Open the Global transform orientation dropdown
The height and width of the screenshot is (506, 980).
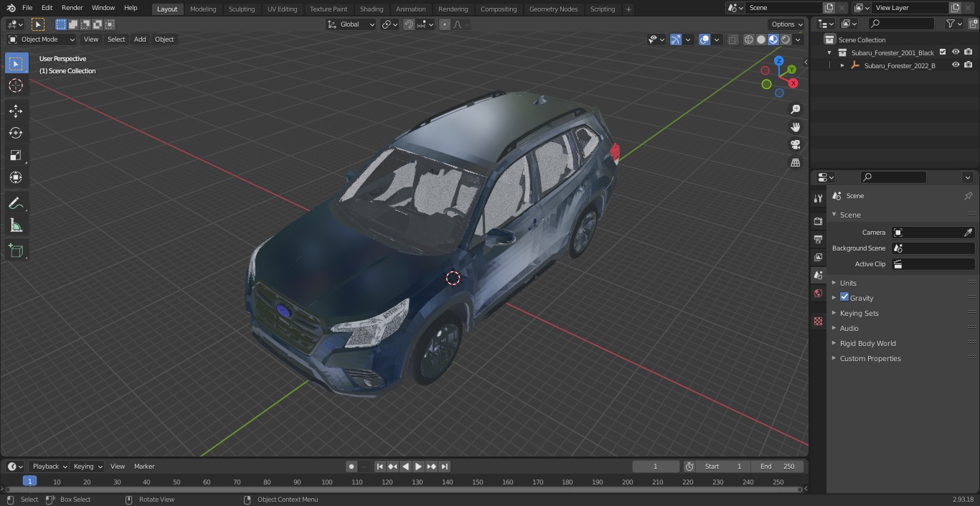(351, 24)
